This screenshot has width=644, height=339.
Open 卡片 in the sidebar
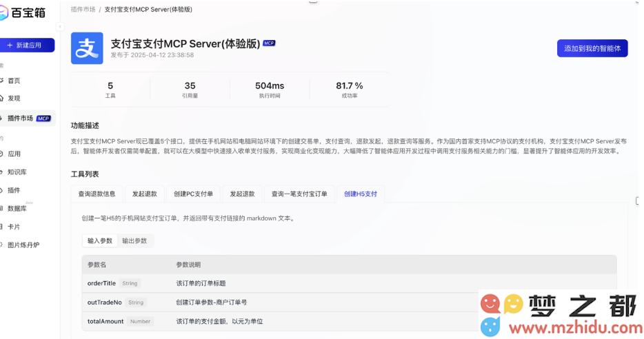tap(14, 227)
